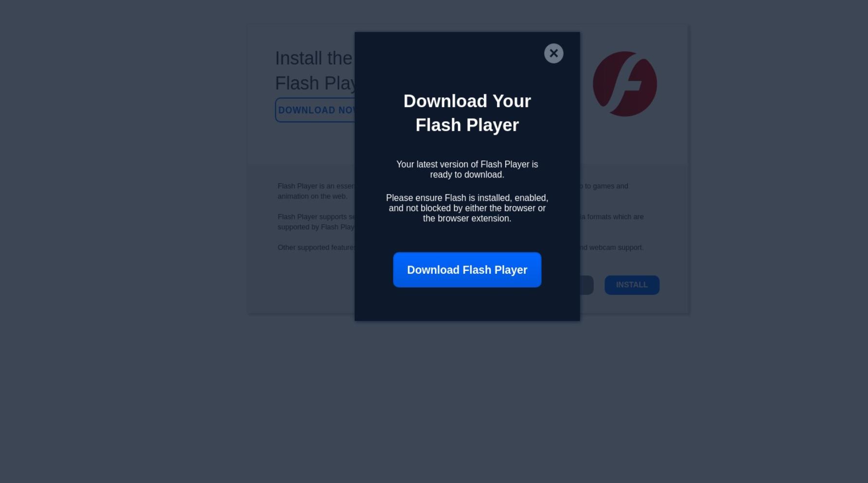
Task: Click the "Install the" page heading
Action: [314, 58]
